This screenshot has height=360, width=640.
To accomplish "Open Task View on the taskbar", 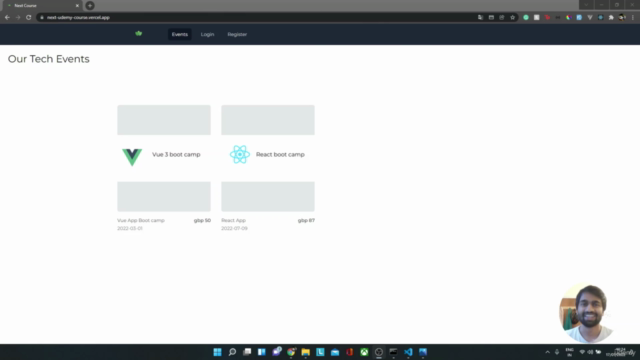I will pyautogui.click(x=247, y=352).
